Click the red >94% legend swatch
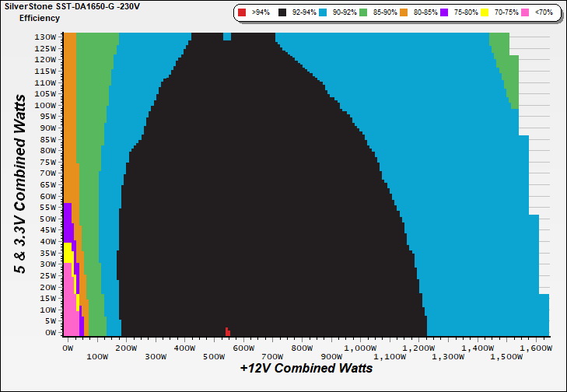Image resolution: width=567 pixels, height=392 pixels. pyautogui.click(x=243, y=13)
